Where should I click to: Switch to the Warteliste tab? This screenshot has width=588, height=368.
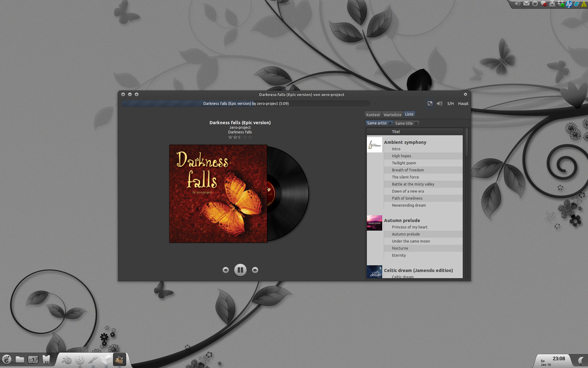pyautogui.click(x=392, y=115)
